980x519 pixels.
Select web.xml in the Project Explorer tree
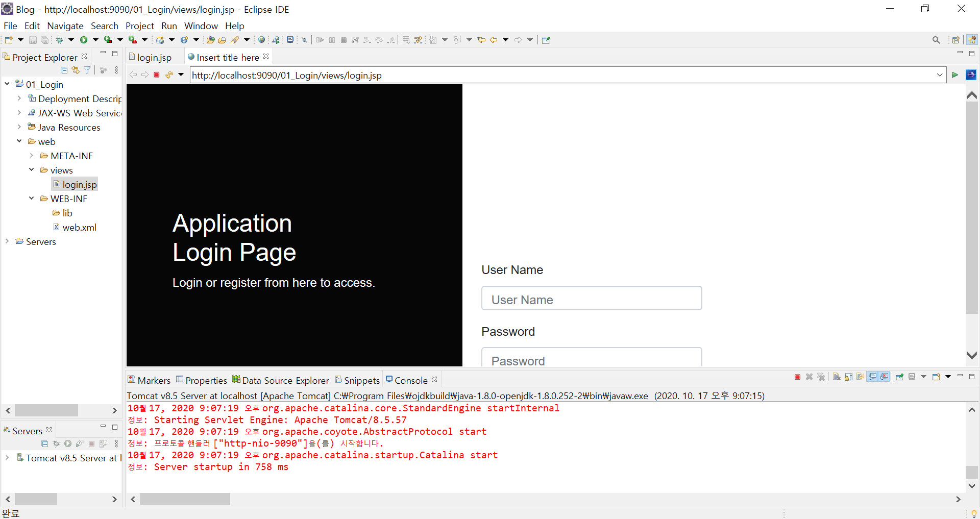[x=75, y=227]
